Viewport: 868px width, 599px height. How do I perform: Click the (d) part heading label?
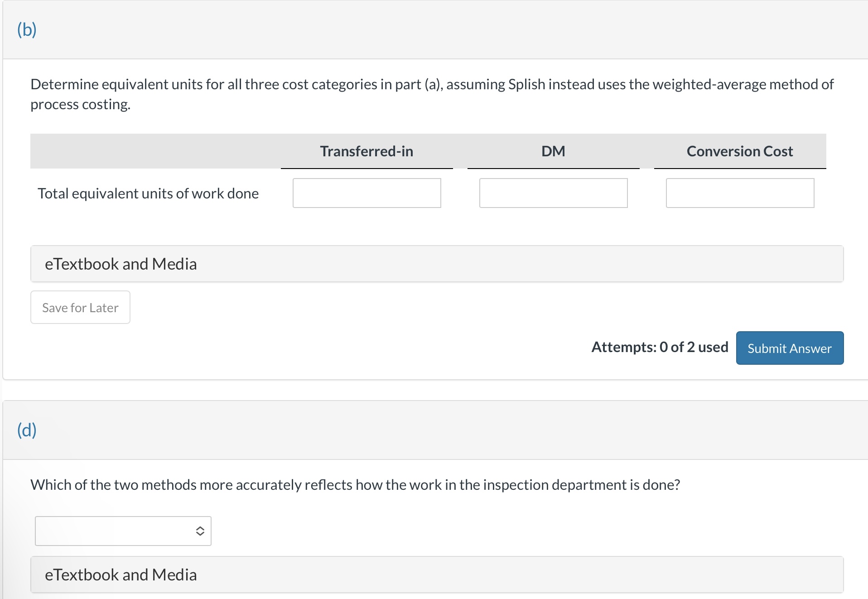(x=27, y=430)
